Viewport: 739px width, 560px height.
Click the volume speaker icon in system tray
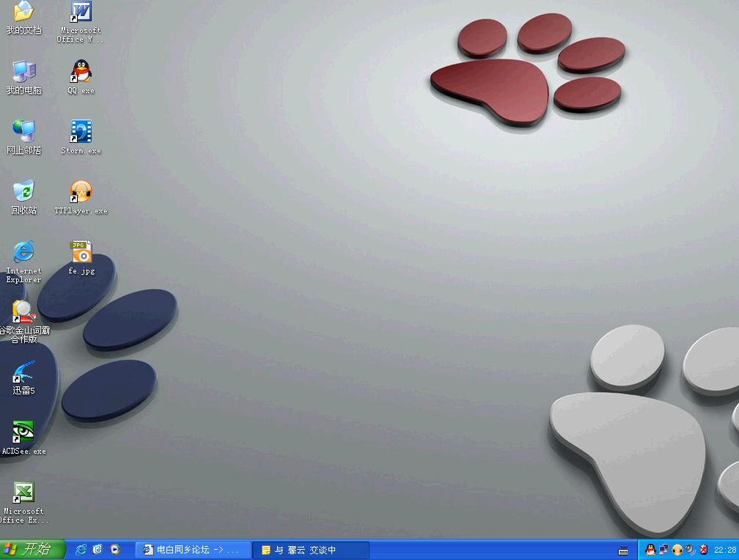(x=690, y=550)
